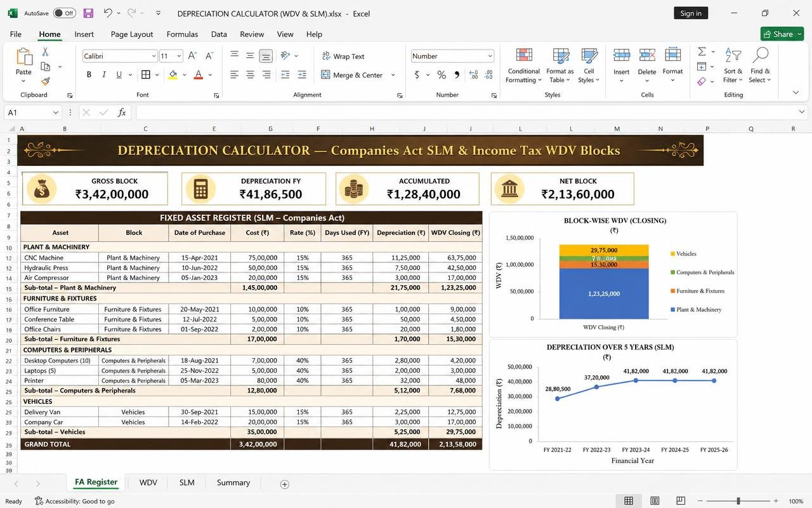Viewport: 812px width, 508px height.
Task: Click the AutoSum sigma icon
Action: tap(702, 51)
